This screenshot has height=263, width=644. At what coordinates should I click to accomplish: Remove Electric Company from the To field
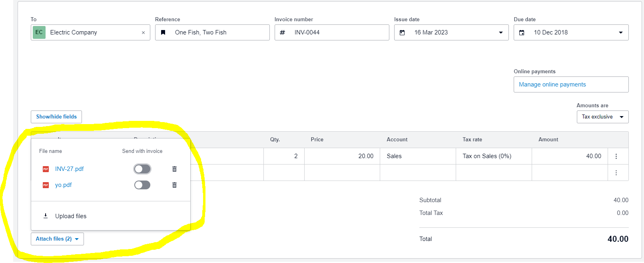[x=144, y=32]
